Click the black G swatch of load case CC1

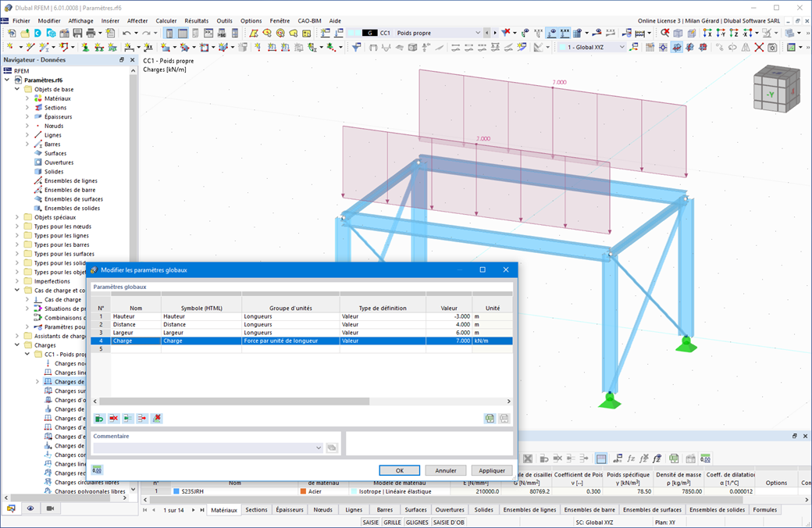coord(370,33)
